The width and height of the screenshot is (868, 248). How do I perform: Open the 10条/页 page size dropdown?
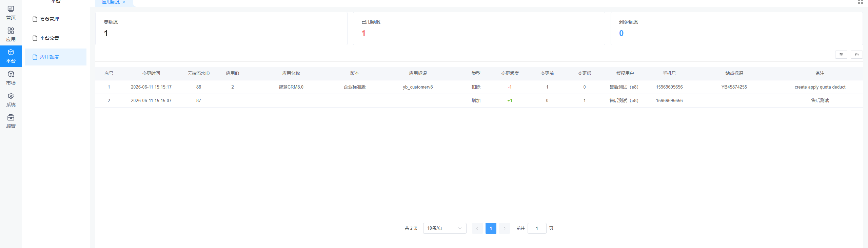click(445, 228)
